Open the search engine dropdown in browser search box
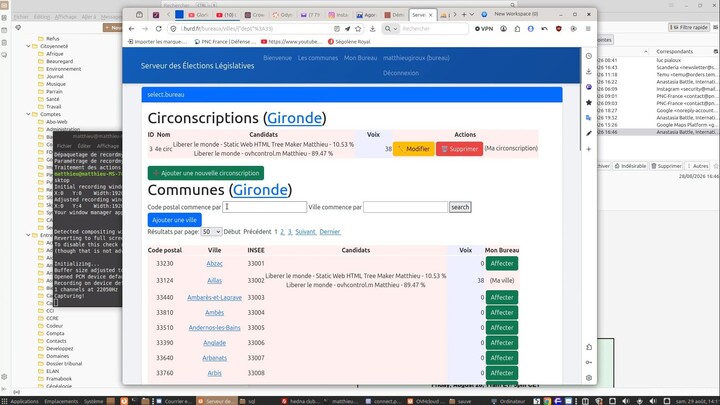720x405 pixels. (391, 28)
